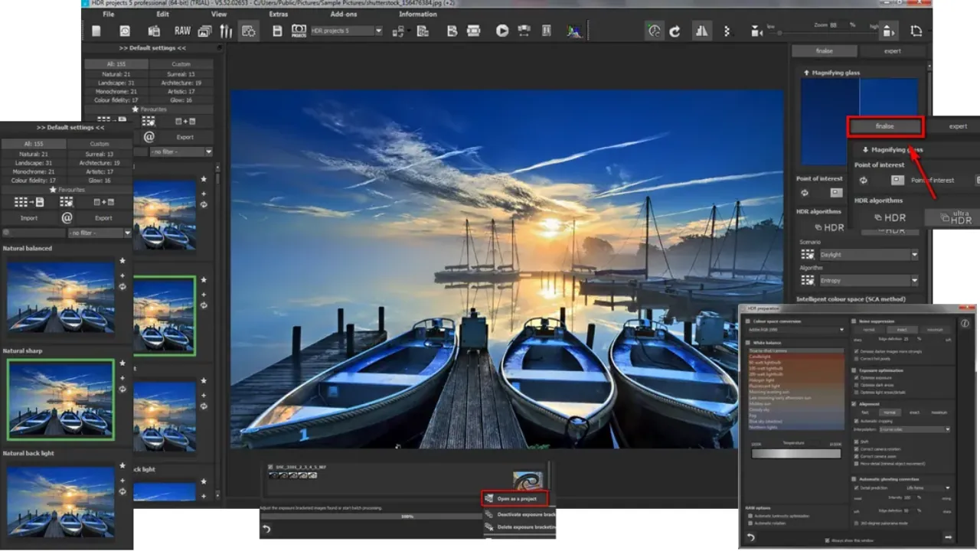Uncheck Correct camera rotation
980x551 pixels.
(x=857, y=449)
